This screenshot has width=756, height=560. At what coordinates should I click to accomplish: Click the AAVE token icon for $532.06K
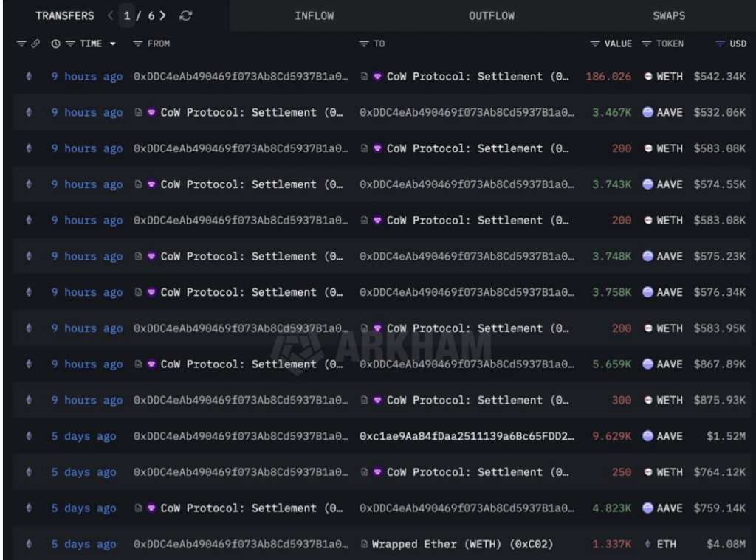[647, 113]
